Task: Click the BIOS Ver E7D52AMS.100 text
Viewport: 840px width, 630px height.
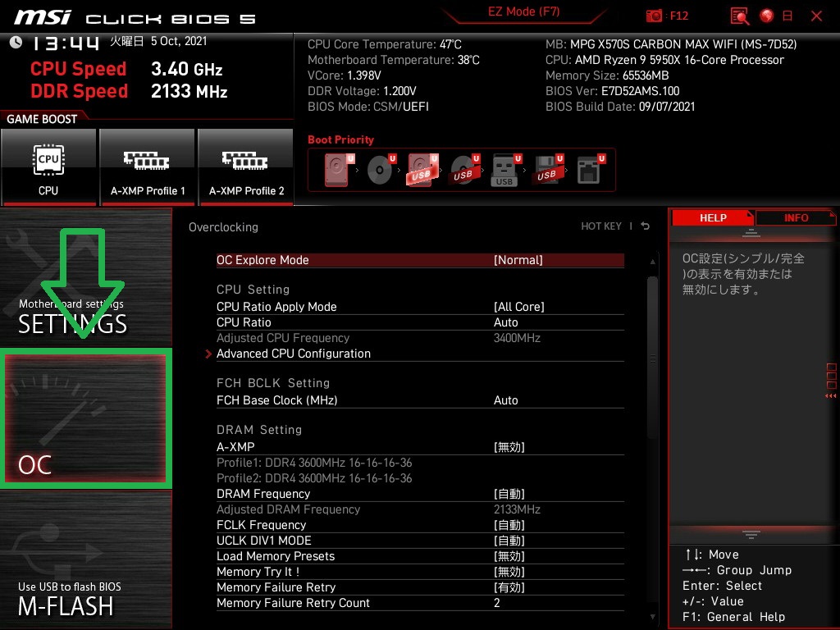Action: click(612, 91)
